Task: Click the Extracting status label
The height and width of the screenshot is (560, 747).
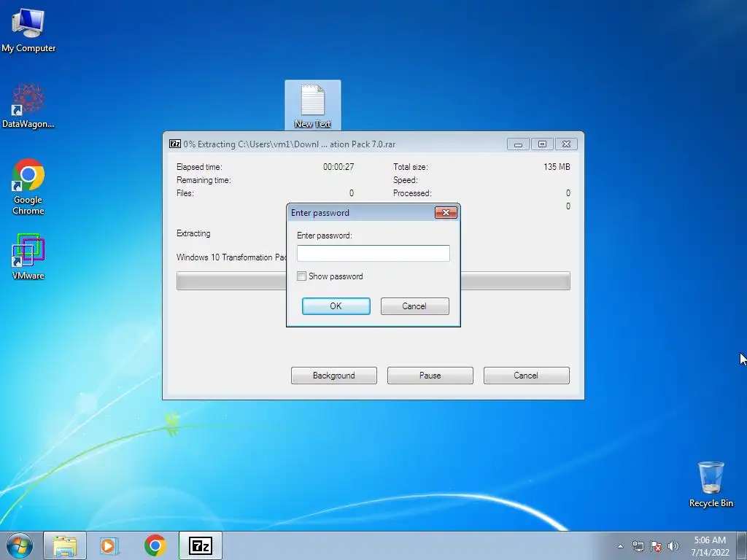Action: 193,233
